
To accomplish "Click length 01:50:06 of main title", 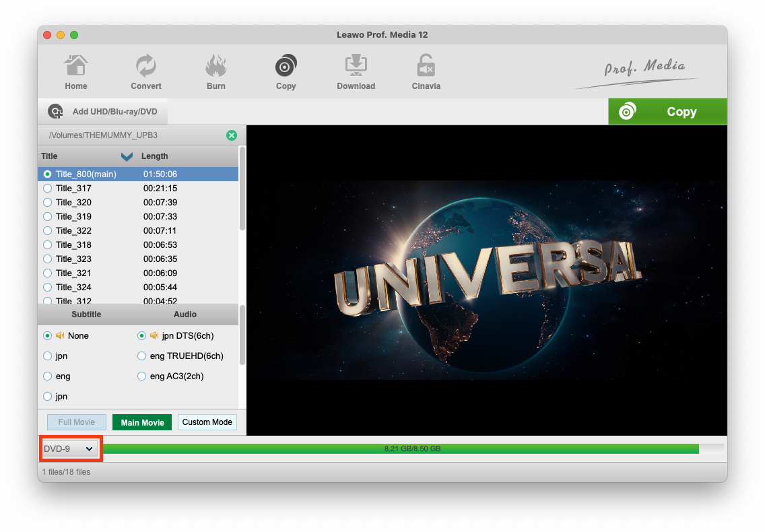I will pos(160,174).
